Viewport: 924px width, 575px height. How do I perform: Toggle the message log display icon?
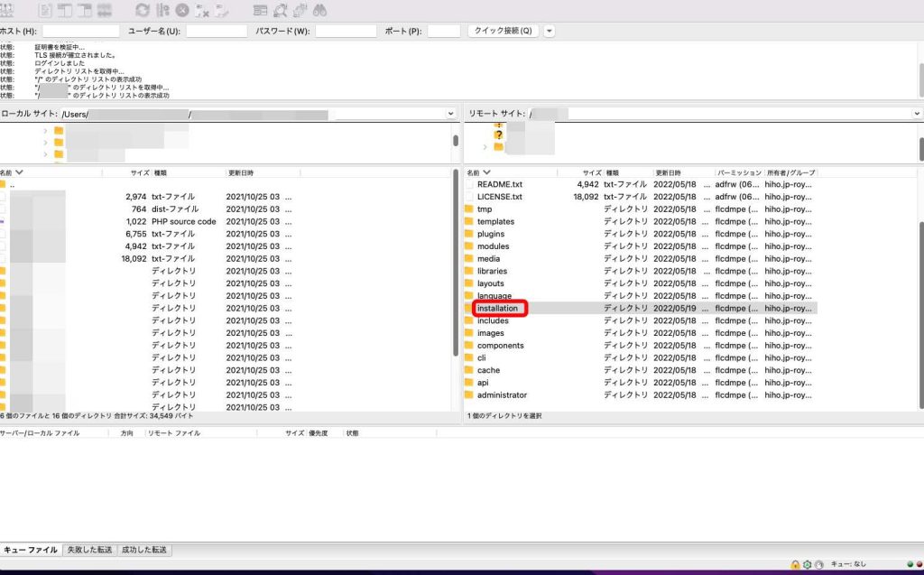click(x=46, y=11)
